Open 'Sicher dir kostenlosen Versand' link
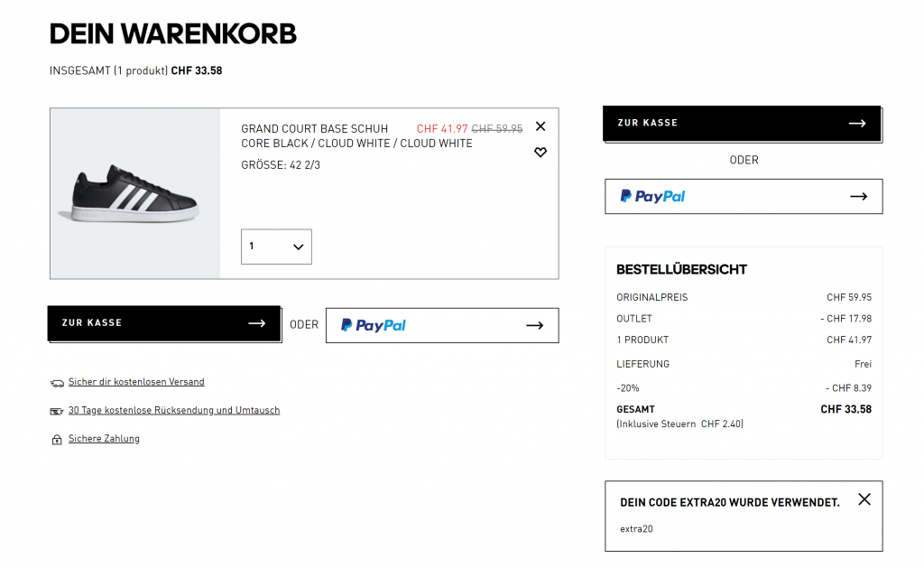924x568 pixels. [x=136, y=382]
